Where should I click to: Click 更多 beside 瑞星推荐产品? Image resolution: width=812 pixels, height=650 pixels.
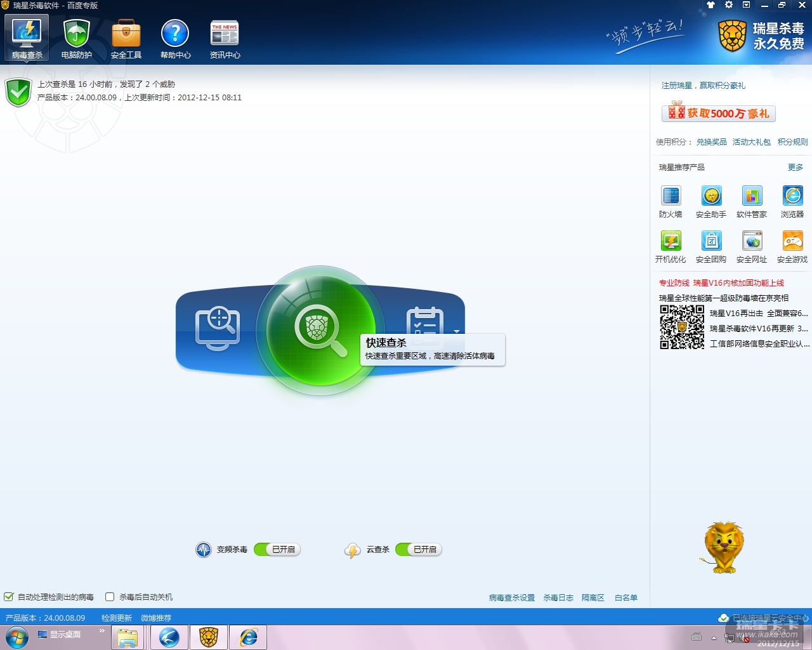point(796,168)
